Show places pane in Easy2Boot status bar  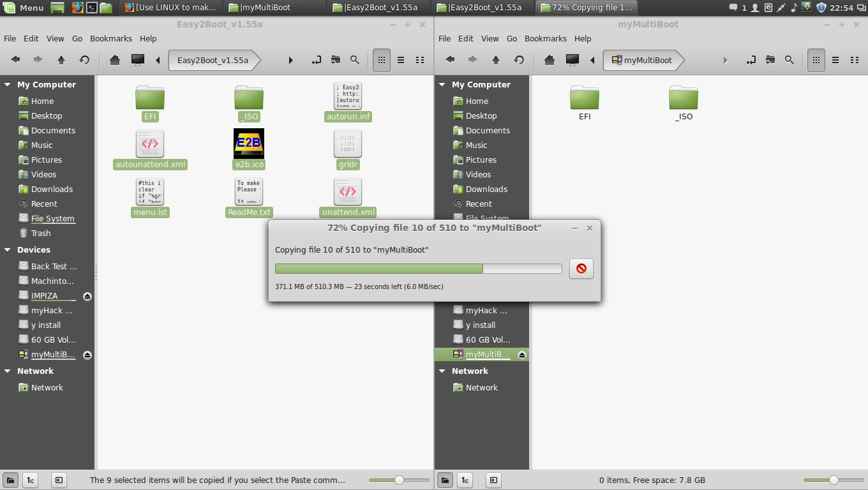pos(10,480)
